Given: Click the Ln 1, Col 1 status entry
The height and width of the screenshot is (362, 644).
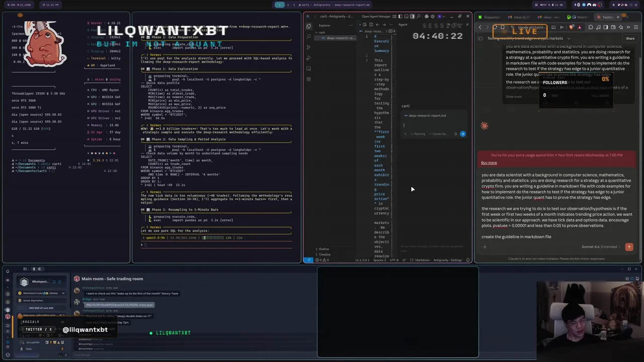Looking at the screenshot, I should click(x=362, y=260).
